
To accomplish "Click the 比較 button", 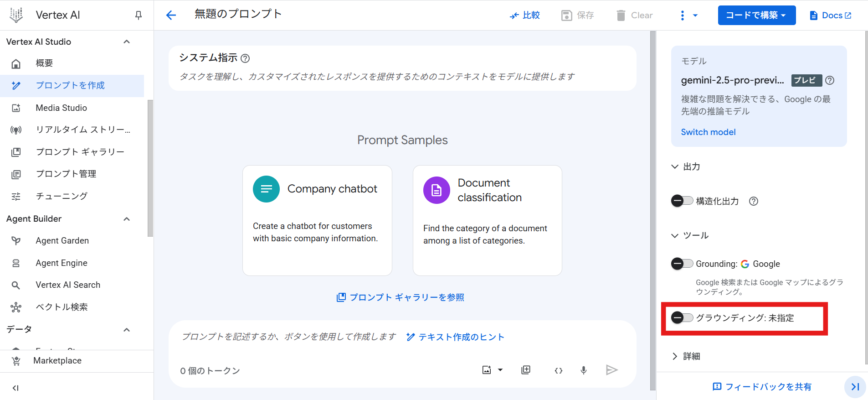I will click(x=524, y=16).
